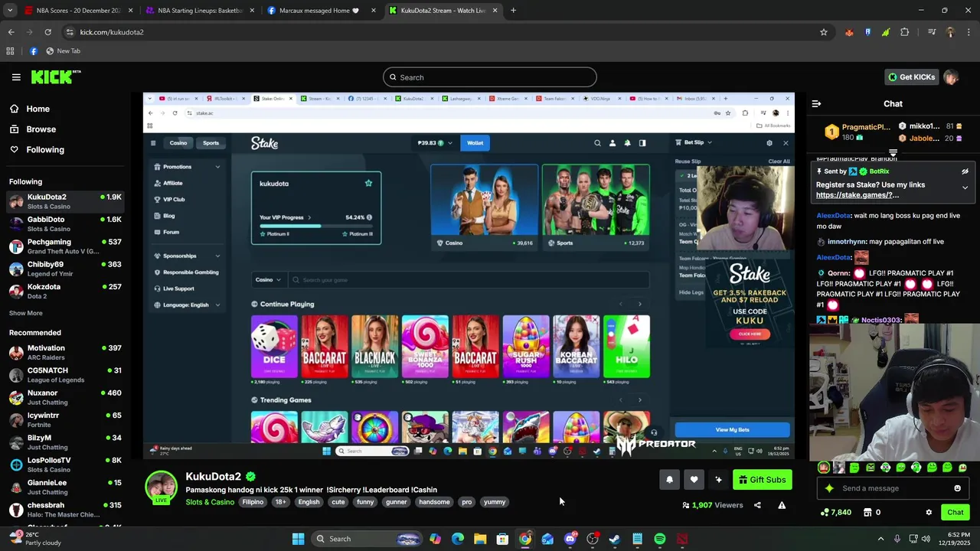Viewport: 980px width, 551px height.
Task: Go back in Chrome navigation
Action: [x=11, y=32]
